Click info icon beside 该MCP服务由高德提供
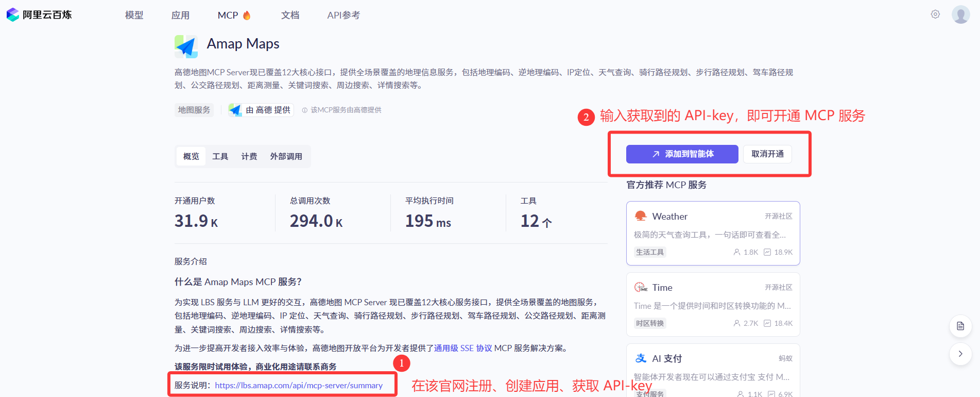The width and height of the screenshot is (980, 397). [304, 110]
